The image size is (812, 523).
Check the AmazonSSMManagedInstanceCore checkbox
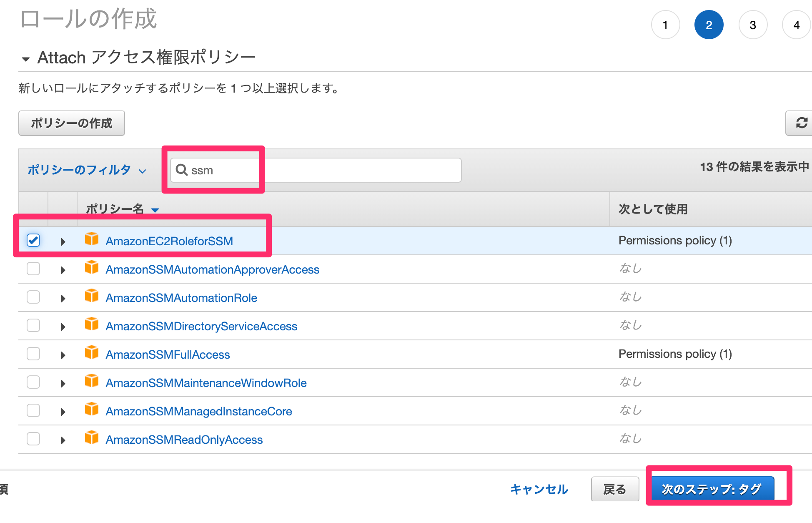tap(33, 410)
